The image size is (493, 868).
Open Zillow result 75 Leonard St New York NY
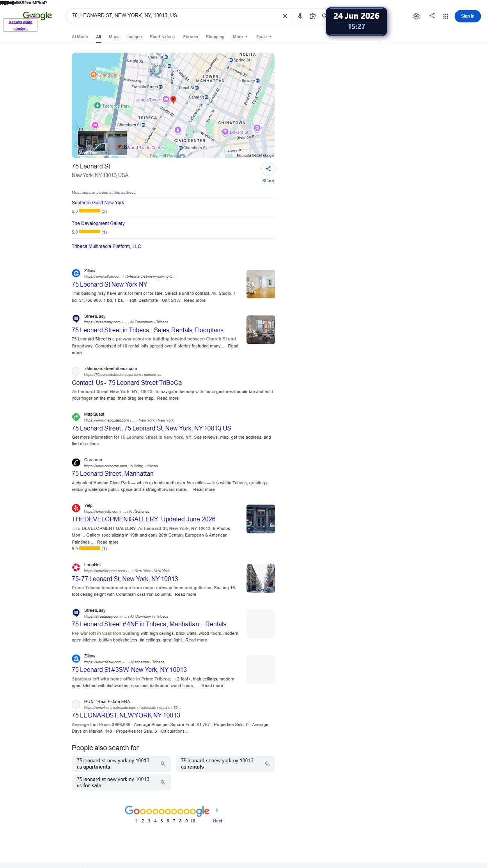point(110,285)
